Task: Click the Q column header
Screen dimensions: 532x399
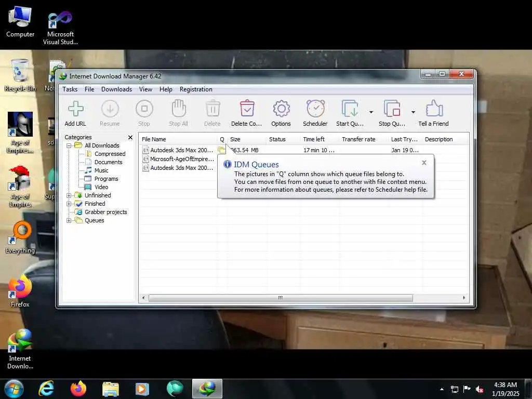Action: click(x=222, y=139)
